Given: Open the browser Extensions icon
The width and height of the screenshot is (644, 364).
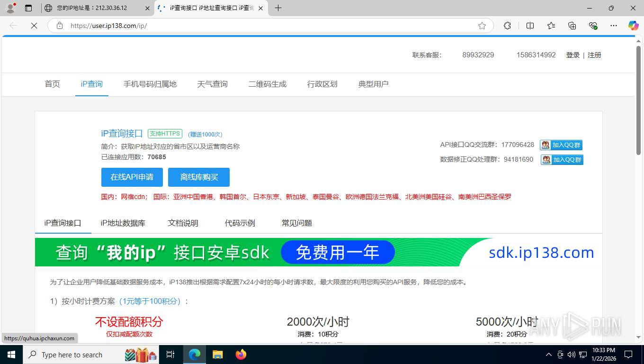Looking at the screenshot, I should (507, 26).
